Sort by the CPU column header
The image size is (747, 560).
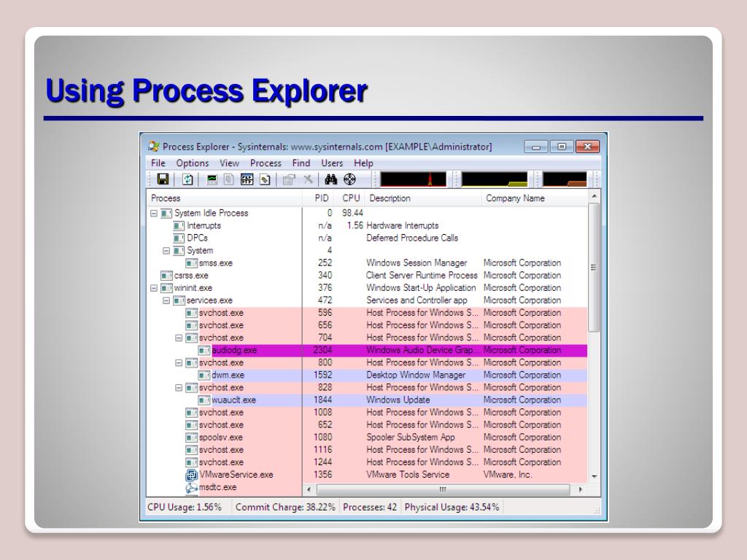click(350, 198)
